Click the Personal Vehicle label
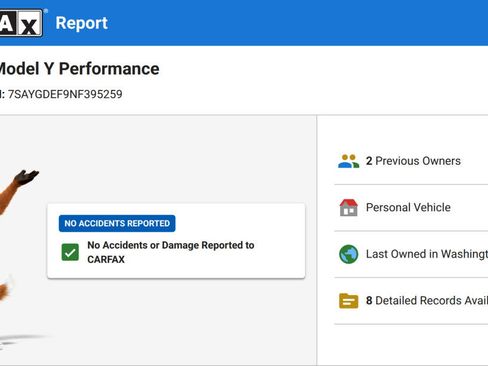The image size is (488, 366). pyautogui.click(x=408, y=207)
